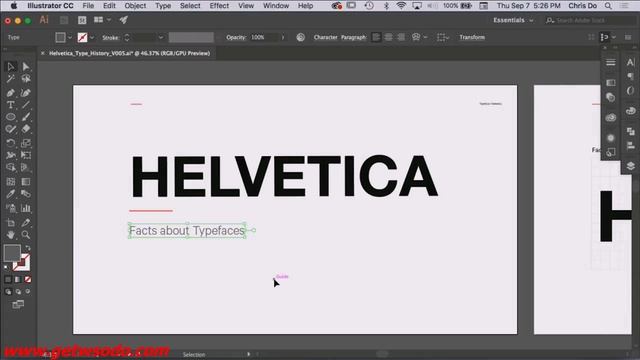Click the Opacity value field
This screenshot has width=640, height=360.
click(x=264, y=38)
